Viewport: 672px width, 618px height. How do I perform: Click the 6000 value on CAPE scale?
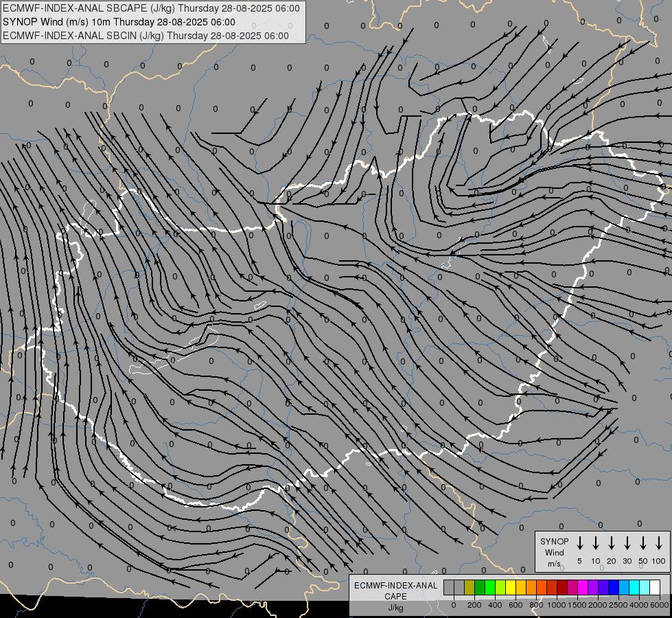click(660, 605)
